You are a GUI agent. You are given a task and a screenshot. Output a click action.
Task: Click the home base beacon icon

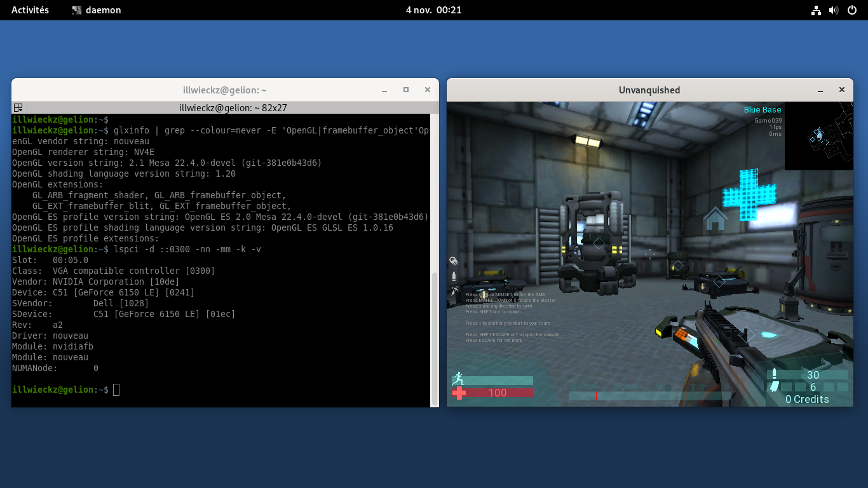point(715,219)
